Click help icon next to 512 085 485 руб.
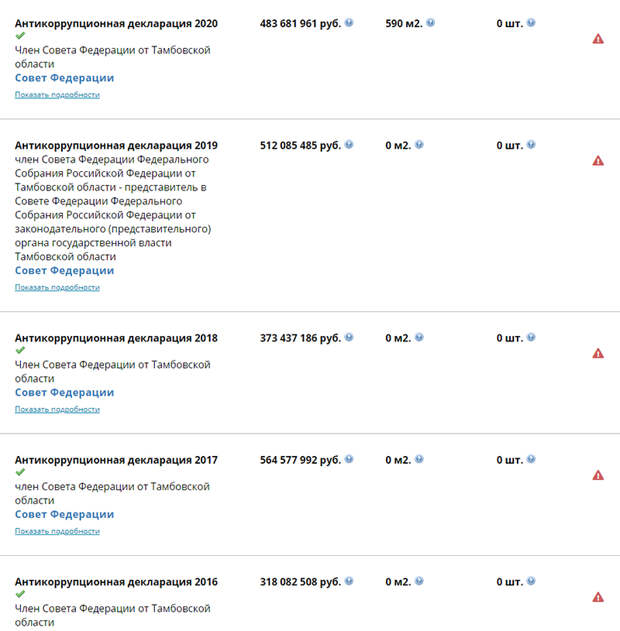620x631 pixels. (349, 144)
